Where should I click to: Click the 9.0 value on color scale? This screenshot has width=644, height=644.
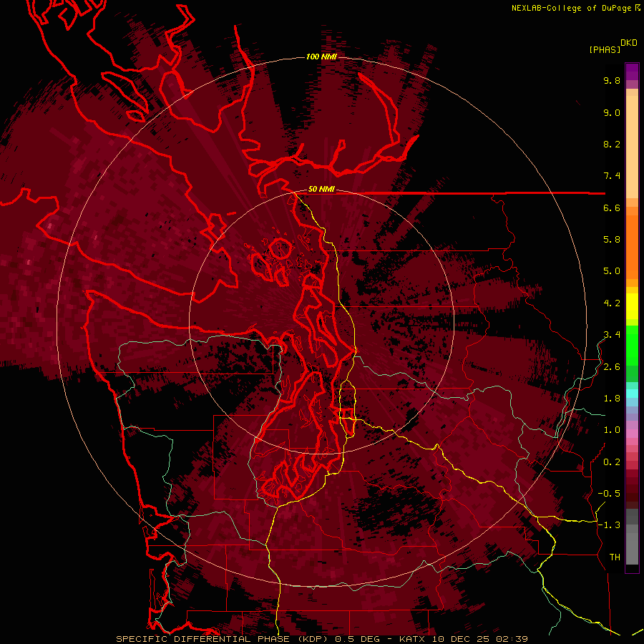612,112
